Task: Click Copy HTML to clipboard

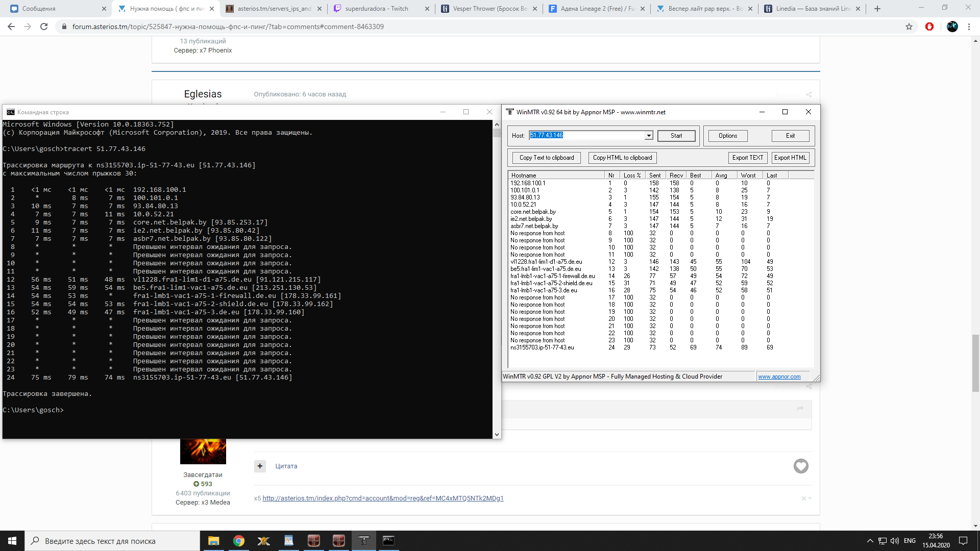Action: click(622, 158)
